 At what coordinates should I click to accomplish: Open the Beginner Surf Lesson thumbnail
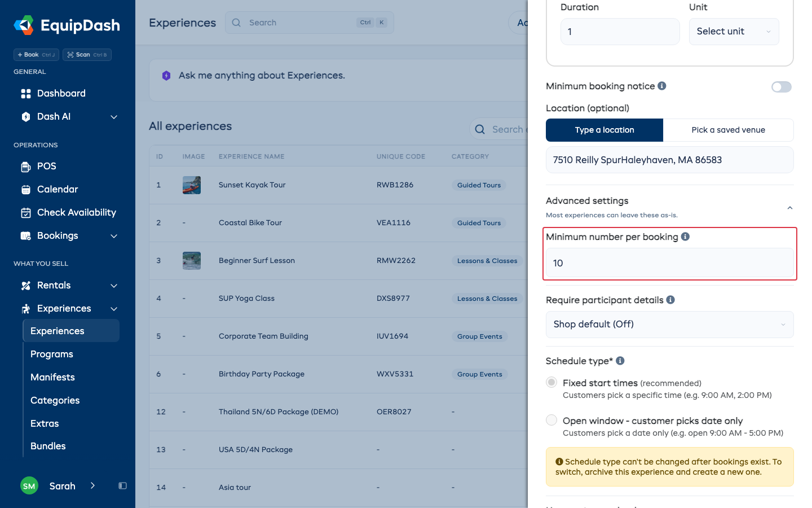[x=192, y=261]
